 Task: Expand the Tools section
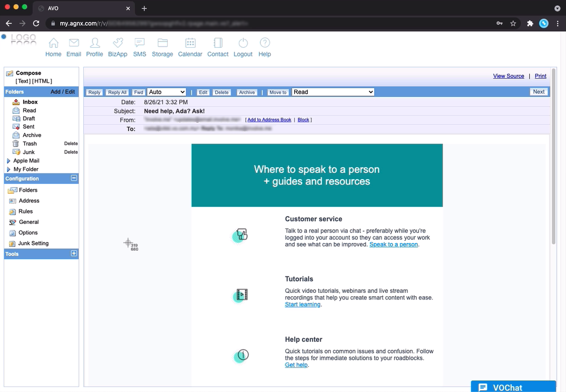click(74, 253)
